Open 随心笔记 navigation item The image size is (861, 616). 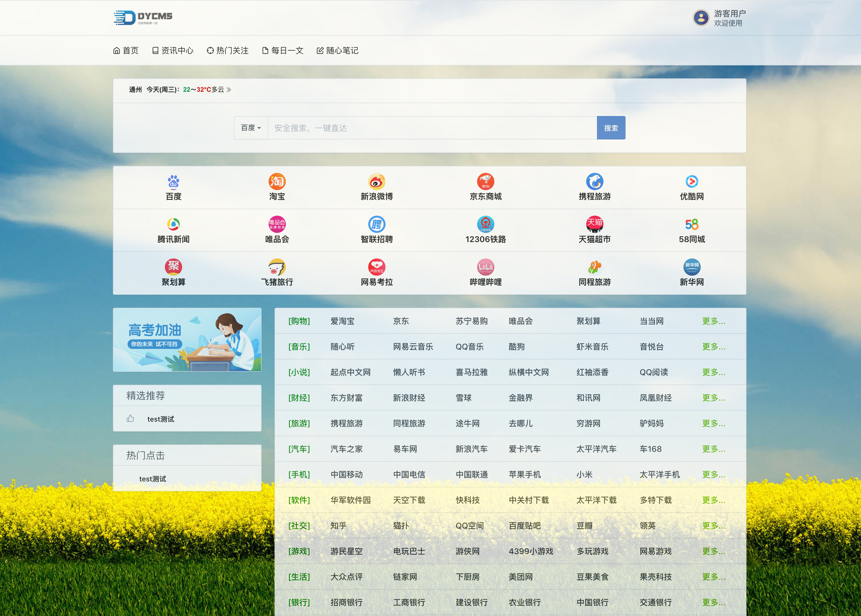(338, 50)
